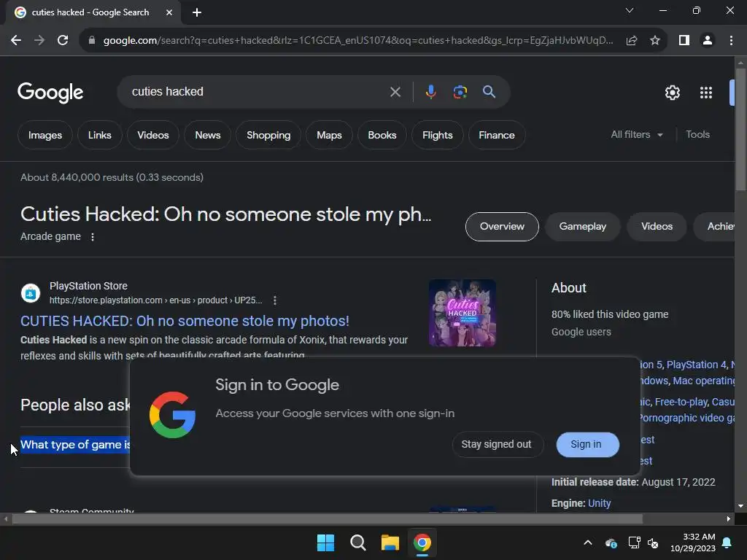Open Google quick settings gear
The image size is (747, 560).
(672, 93)
